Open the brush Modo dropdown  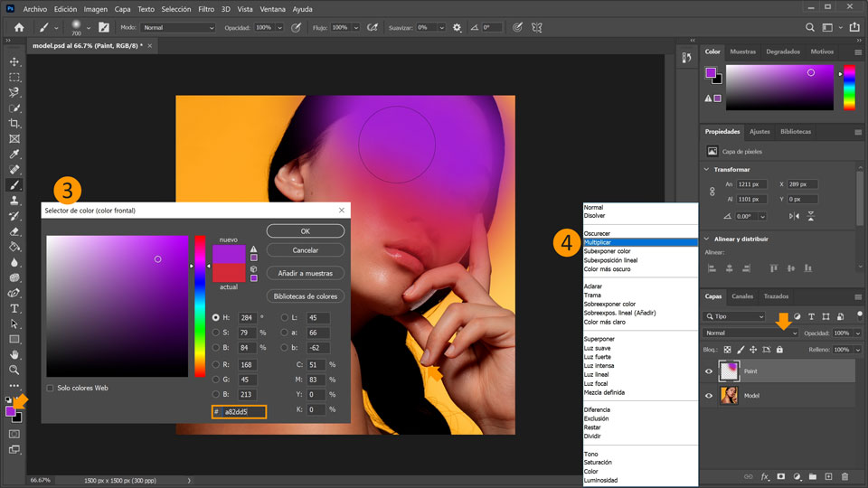178,28
